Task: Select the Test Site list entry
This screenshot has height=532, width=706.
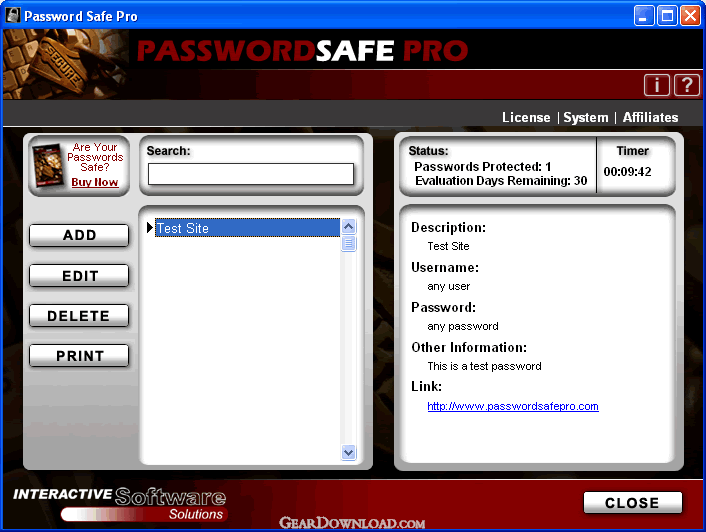Action: point(248,228)
